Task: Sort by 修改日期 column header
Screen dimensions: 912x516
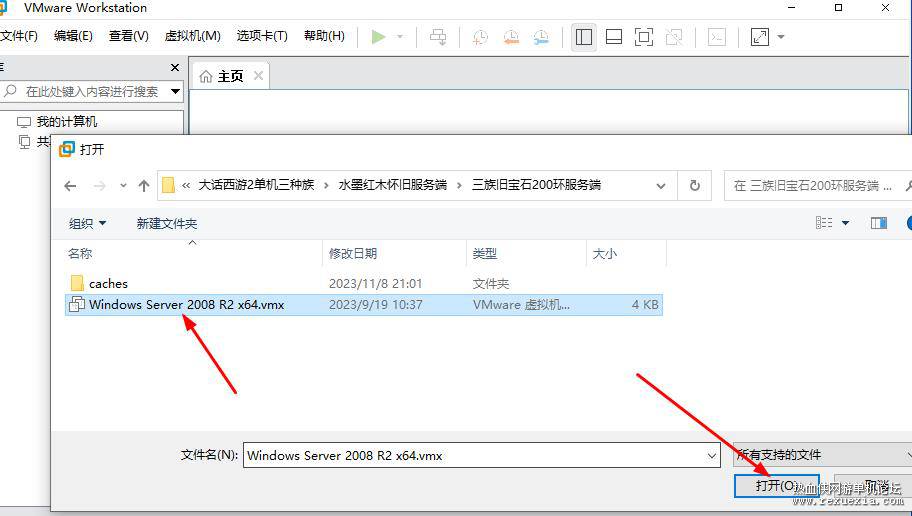Action: tap(352, 254)
